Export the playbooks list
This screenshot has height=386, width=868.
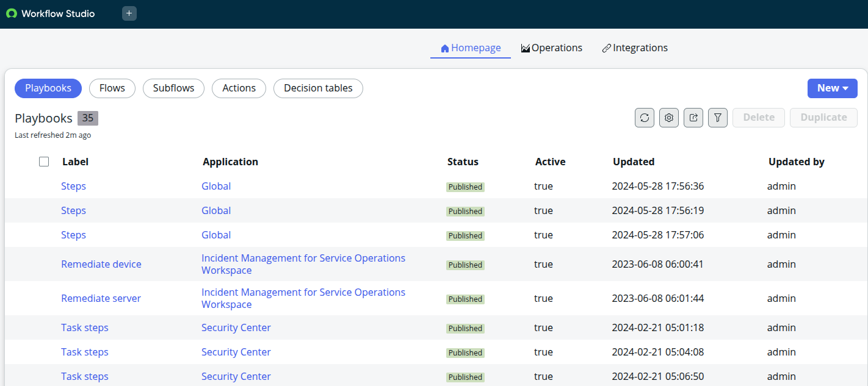(x=693, y=117)
